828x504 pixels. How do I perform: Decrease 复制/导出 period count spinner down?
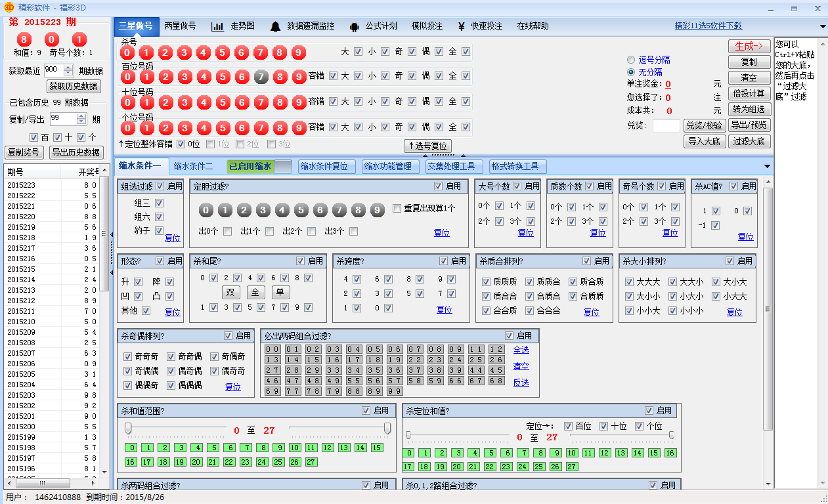(x=81, y=122)
